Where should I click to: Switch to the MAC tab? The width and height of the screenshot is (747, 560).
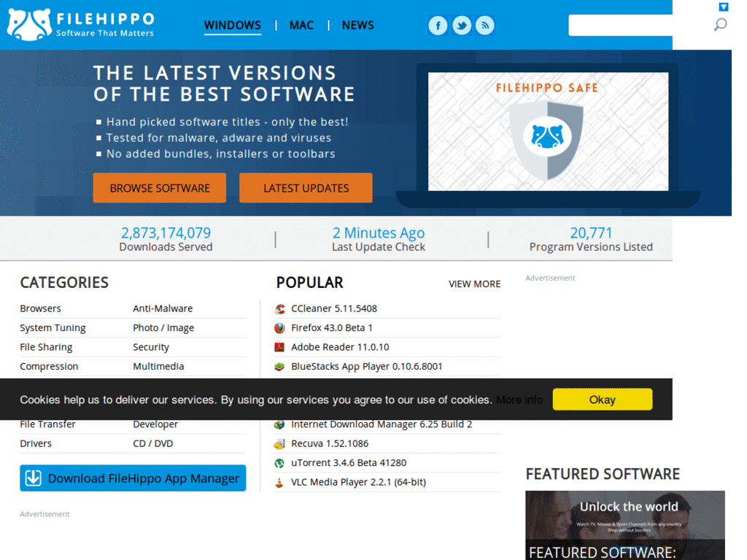[x=301, y=26]
